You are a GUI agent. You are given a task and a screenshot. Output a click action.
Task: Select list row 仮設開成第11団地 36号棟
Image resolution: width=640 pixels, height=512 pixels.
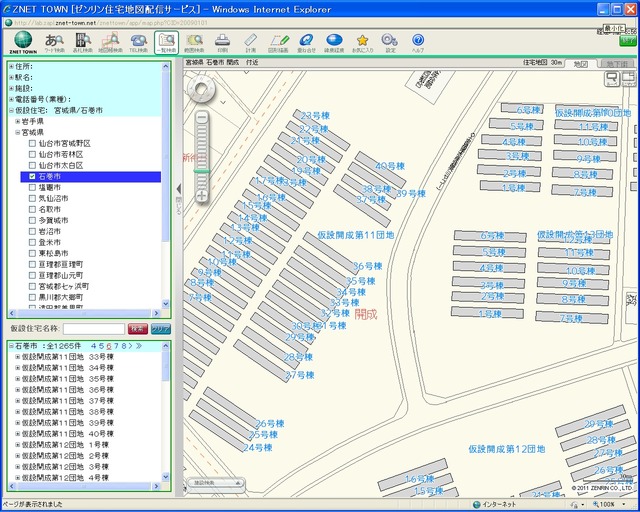68,390
